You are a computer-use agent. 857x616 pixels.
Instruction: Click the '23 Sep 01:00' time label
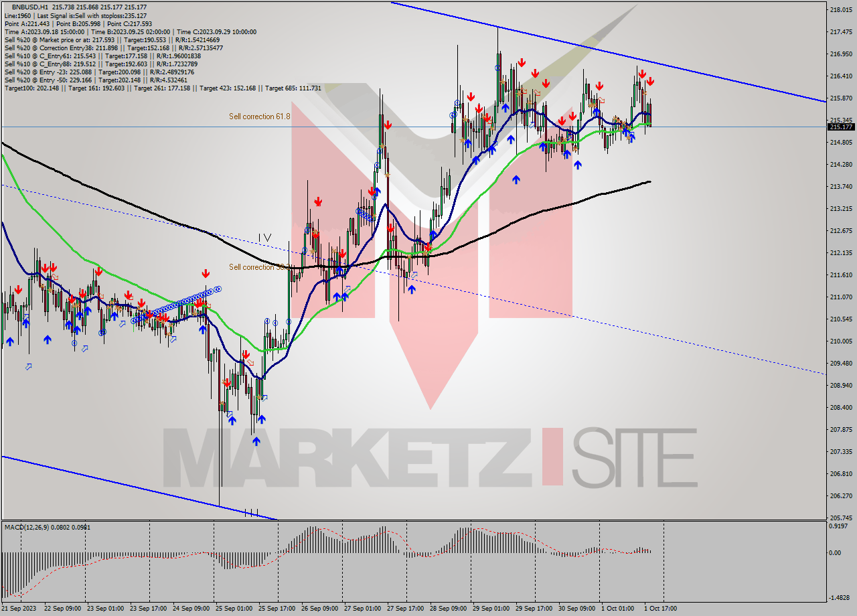tap(106, 609)
